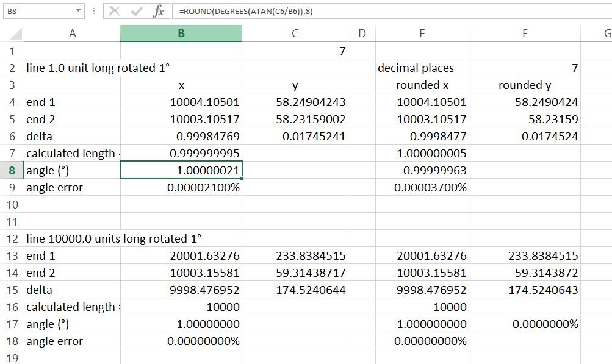This screenshot has height=364, width=612.
Task: Click the cell showing 20001.63276 in column B
Action: [x=181, y=256]
